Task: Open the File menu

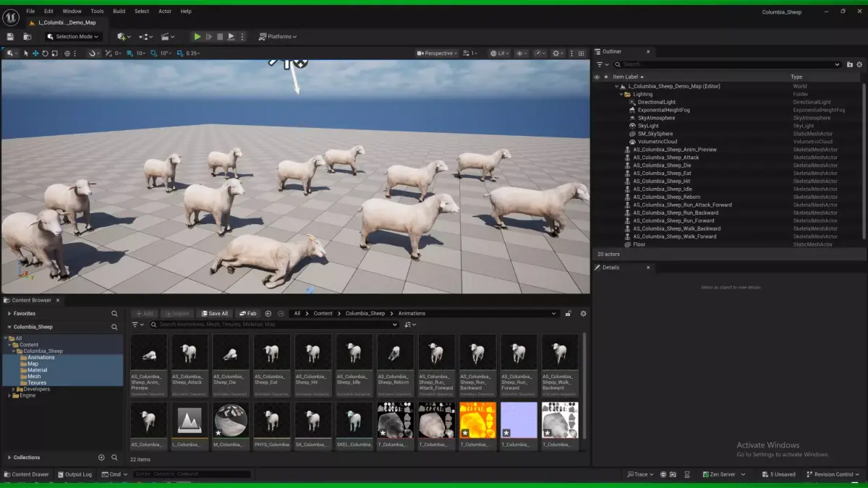Action: tap(30, 12)
